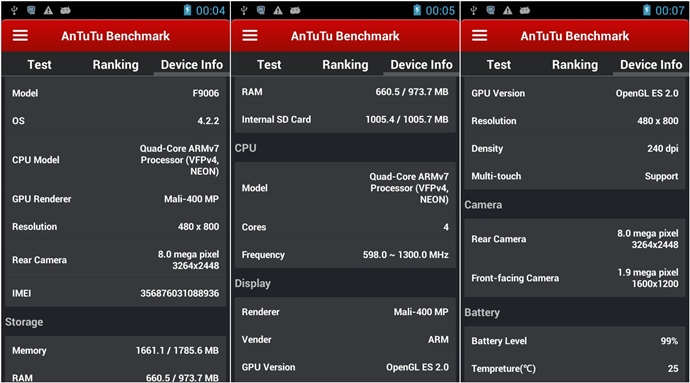This screenshot has width=690, height=383.
Task: Tap Android debug icon in the 00:07 status bar
Action: click(525, 10)
